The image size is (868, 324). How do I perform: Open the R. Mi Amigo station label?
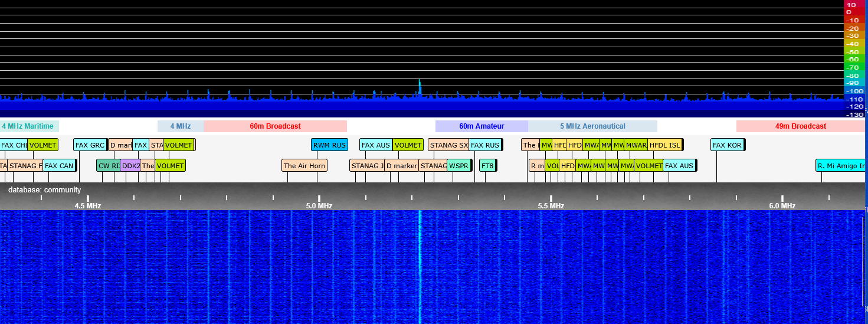coord(841,166)
